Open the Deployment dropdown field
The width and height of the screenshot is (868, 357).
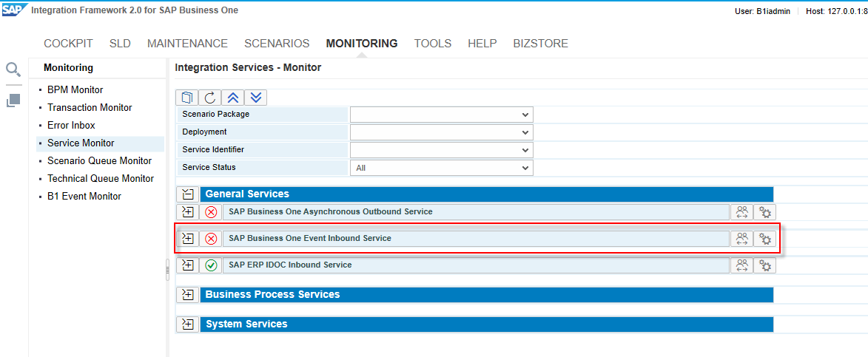[441, 132]
